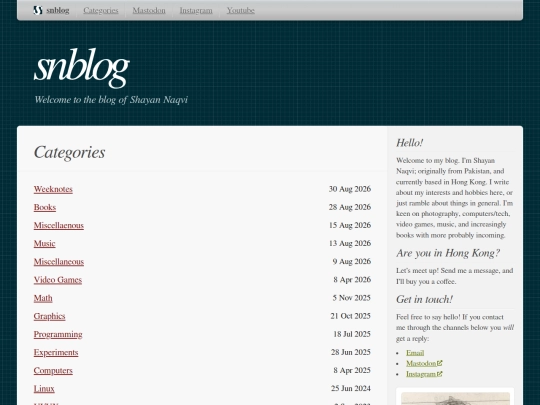Open the Video Games category
This screenshot has width=540, height=405.
[x=58, y=280]
